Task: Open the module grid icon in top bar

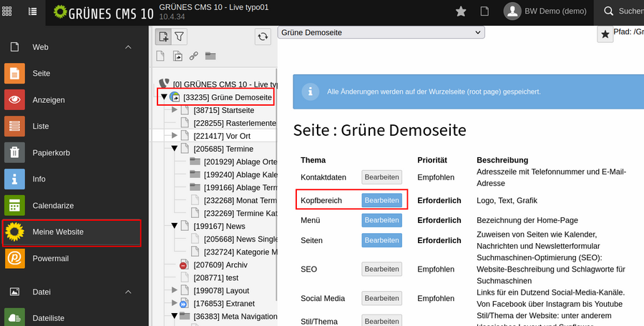Action: (7, 11)
